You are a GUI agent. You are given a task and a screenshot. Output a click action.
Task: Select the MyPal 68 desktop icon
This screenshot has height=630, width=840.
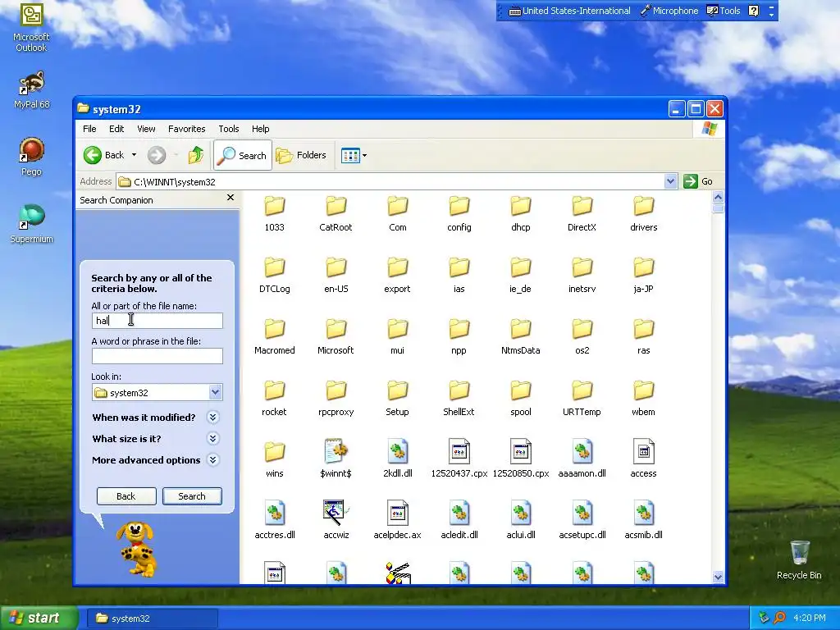click(31, 89)
